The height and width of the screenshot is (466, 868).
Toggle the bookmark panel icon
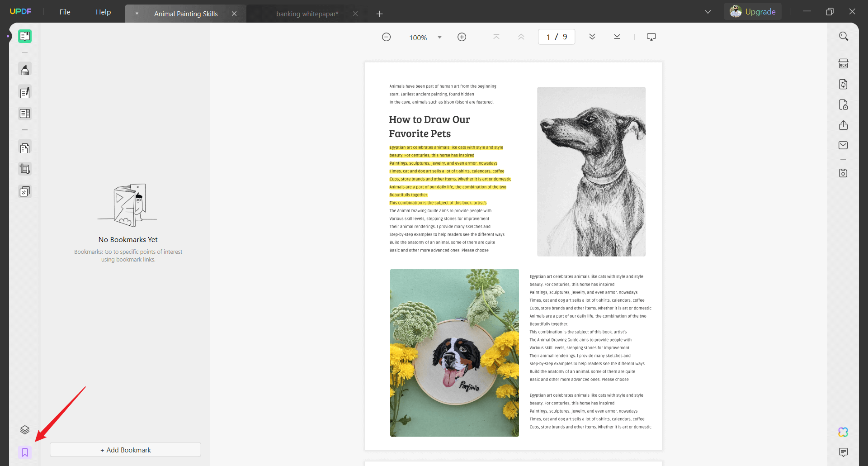25,452
